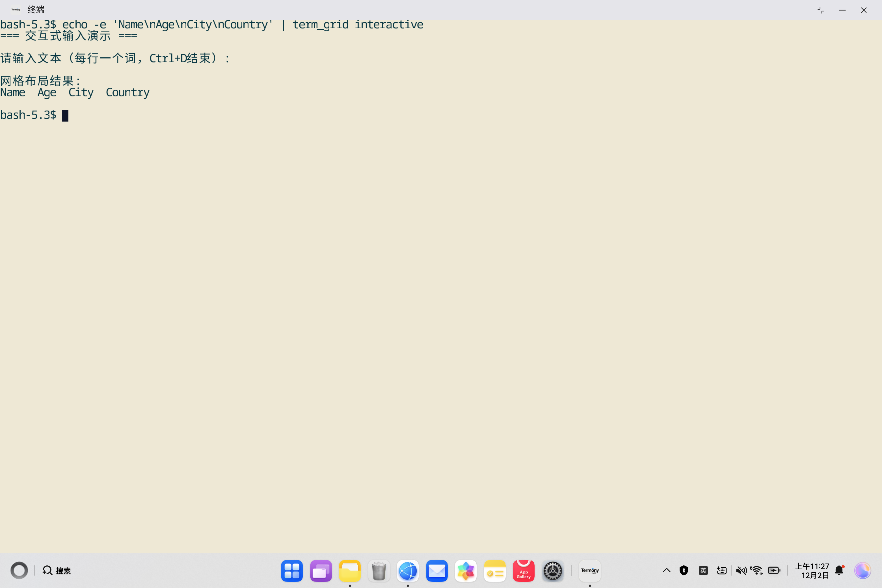The width and height of the screenshot is (882, 588).
Task: Open the battery charging status menu
Action: pos(774,571)
